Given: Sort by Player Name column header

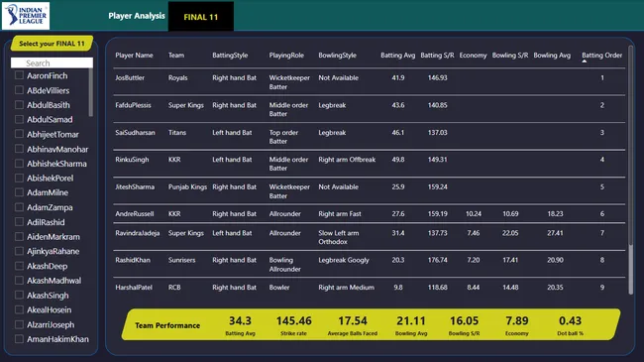Looking at the screenshot, I should [x=134, y=56].
